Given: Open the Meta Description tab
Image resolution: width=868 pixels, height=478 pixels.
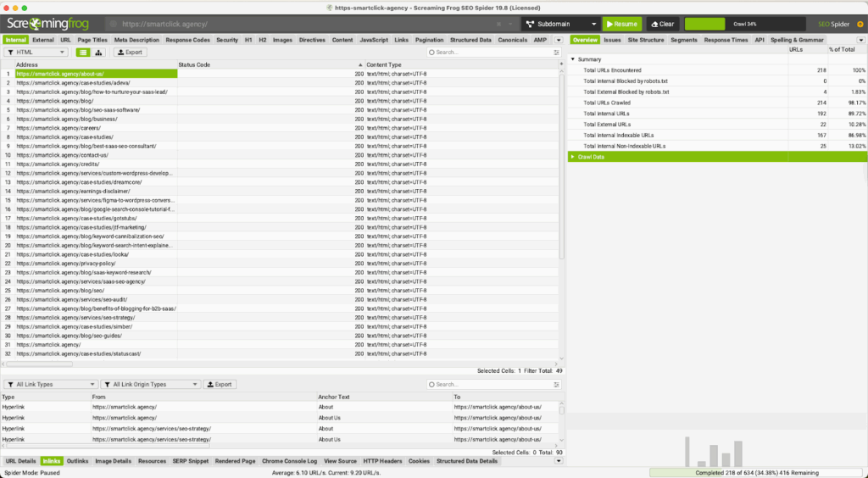Looking at the screenshot, I should (136, 40).
